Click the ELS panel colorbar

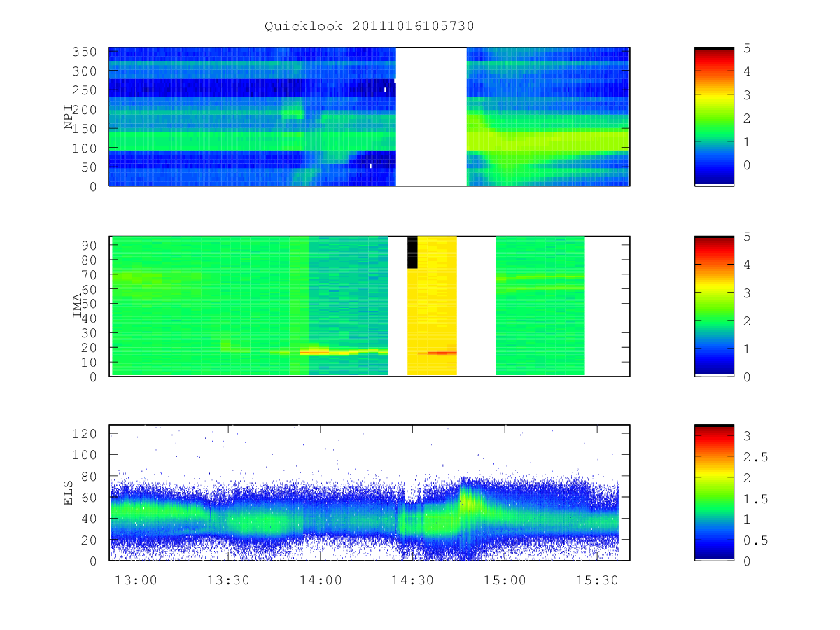click(714, 492)
